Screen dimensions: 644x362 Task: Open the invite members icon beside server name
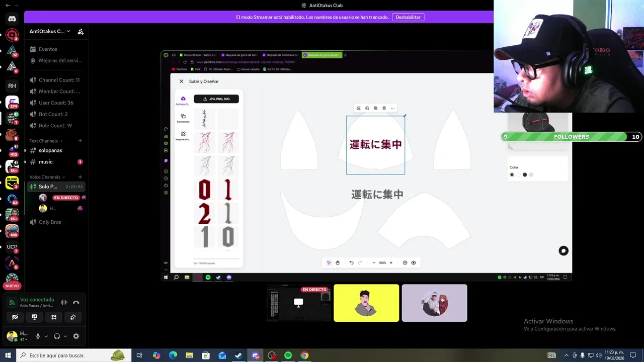tap(80, 31)
